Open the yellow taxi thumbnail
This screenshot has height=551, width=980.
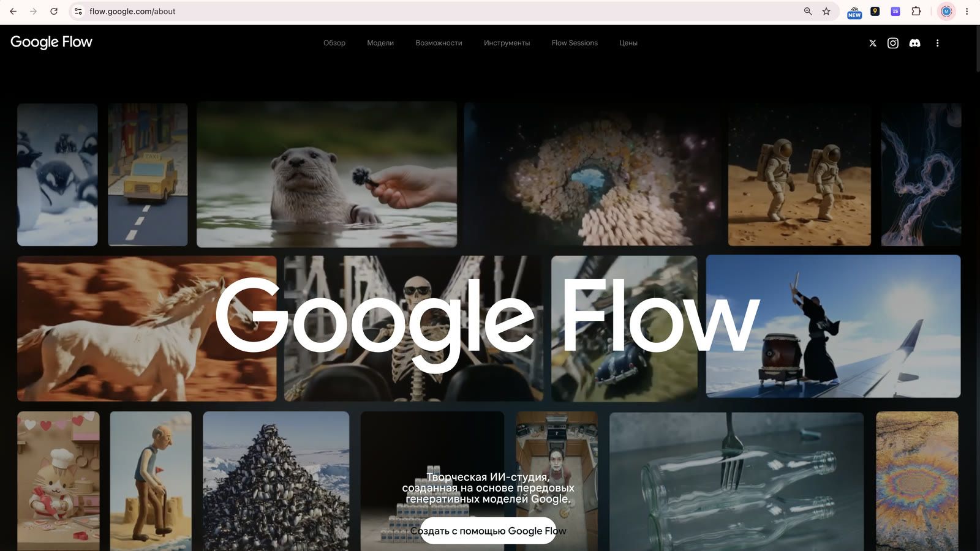(x=148, y=174)
